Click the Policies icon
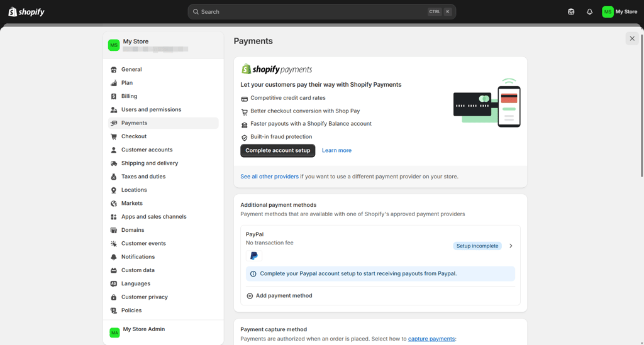 [114, 310]
